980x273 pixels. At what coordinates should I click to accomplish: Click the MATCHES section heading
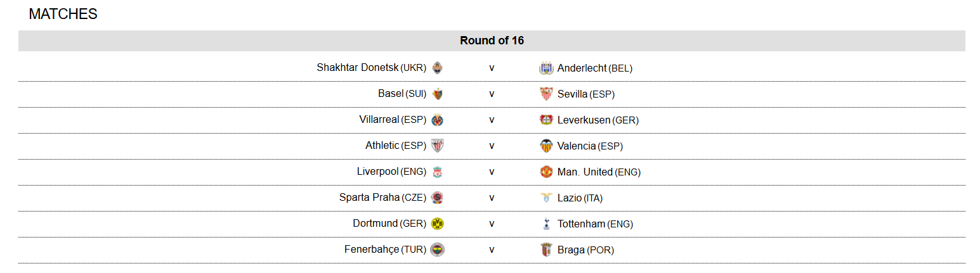pyautogui.click(x=63, y=14)
